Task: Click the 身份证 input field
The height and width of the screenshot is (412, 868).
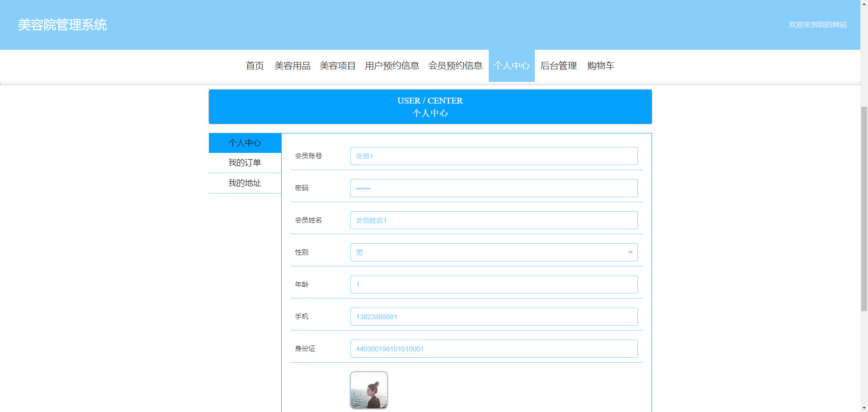Action: point(494,349)
